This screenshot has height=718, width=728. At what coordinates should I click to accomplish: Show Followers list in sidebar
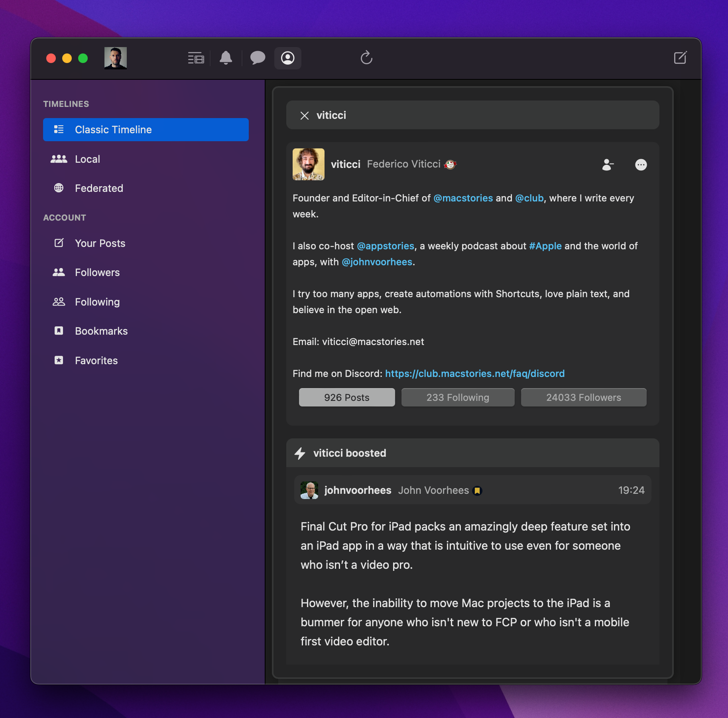tap(146, 272)
